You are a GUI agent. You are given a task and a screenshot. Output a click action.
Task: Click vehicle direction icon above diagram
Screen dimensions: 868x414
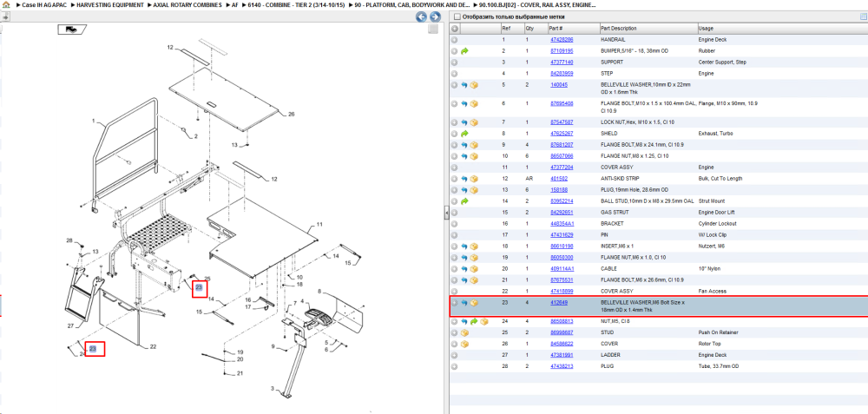coord(71,30)
